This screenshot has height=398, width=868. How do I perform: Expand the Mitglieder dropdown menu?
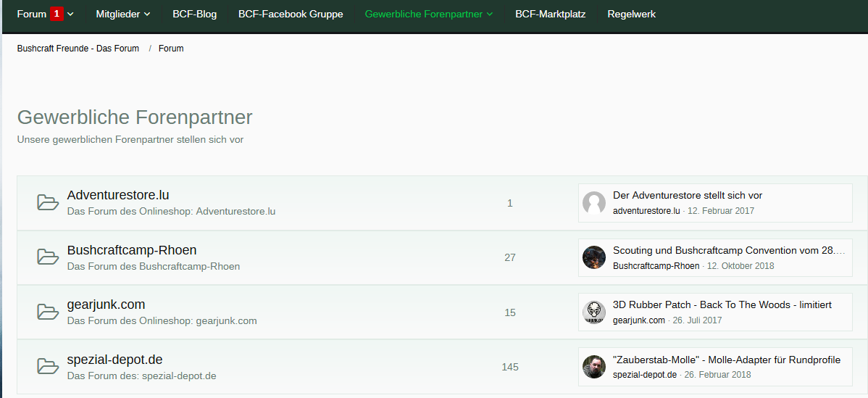147,14
